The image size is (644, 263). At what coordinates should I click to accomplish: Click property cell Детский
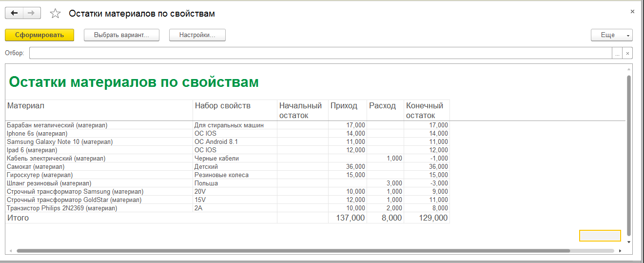click(235, 166)
